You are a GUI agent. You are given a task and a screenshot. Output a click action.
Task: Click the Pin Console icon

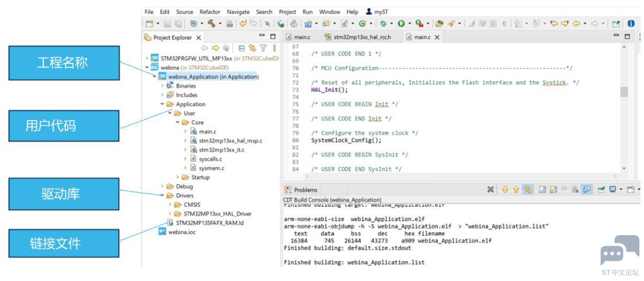coord(601,189)
